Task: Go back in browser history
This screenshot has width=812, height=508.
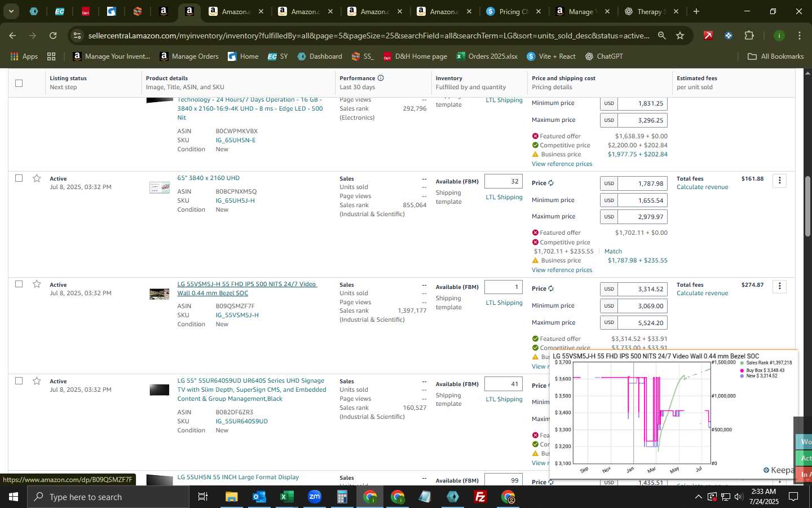Action: (x=12, y=36)
